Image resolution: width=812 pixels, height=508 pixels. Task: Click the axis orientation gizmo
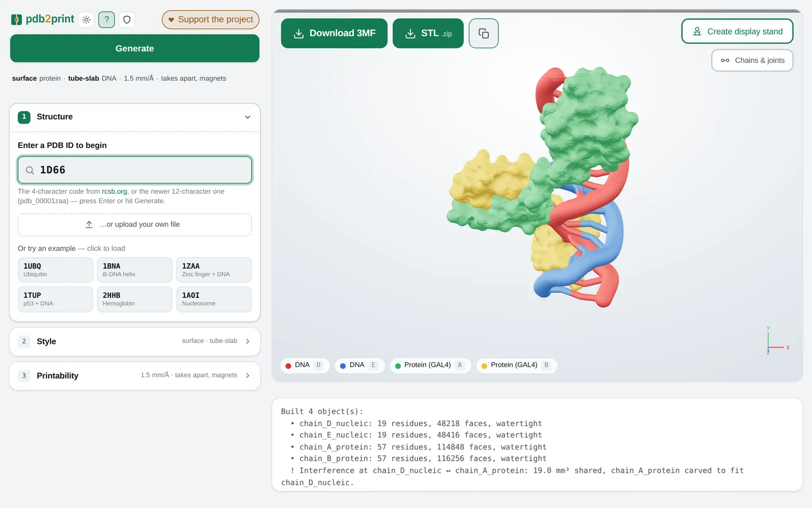click(776, 340)
